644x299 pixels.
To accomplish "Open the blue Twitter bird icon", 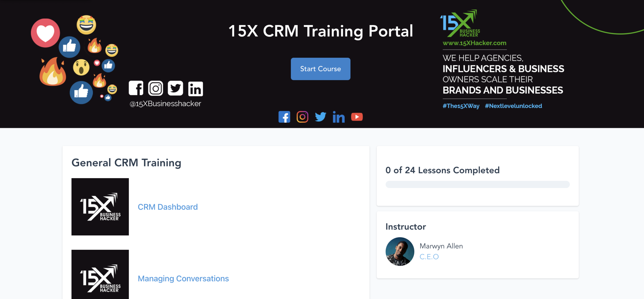I will (x=320, y=117).
